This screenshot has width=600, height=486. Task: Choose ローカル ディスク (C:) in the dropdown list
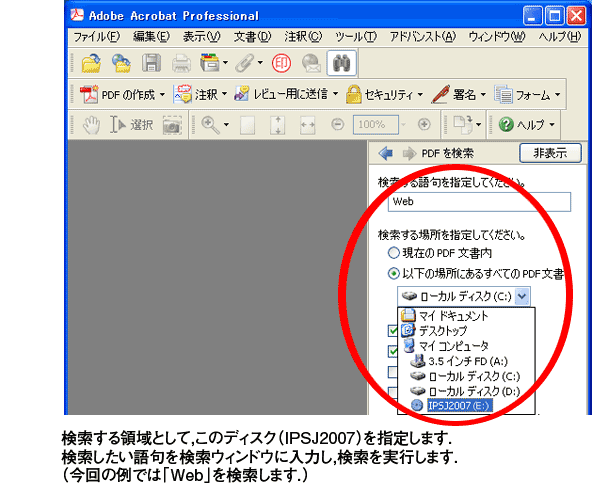click(466, 376)
